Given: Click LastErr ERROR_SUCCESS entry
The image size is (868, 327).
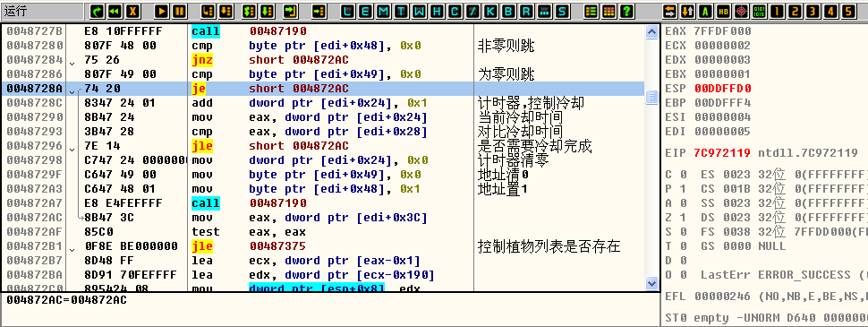Looking at the screenshot, I should pos(783,275).
